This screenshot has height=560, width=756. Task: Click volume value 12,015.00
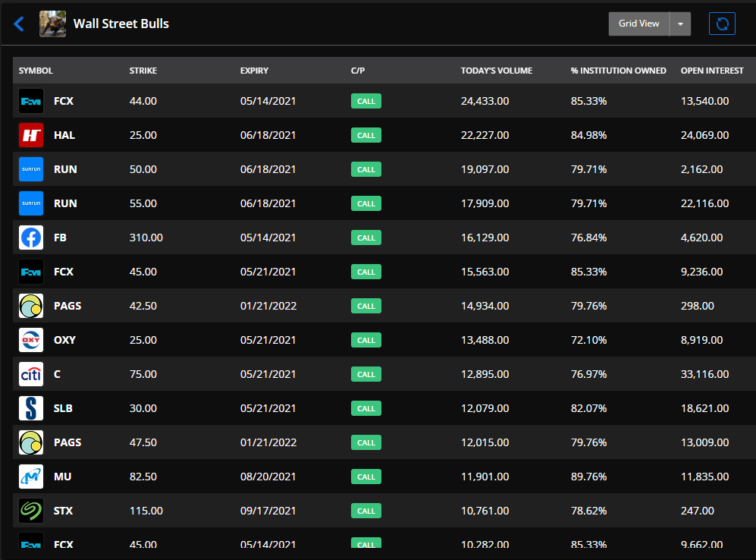[485, 442]
